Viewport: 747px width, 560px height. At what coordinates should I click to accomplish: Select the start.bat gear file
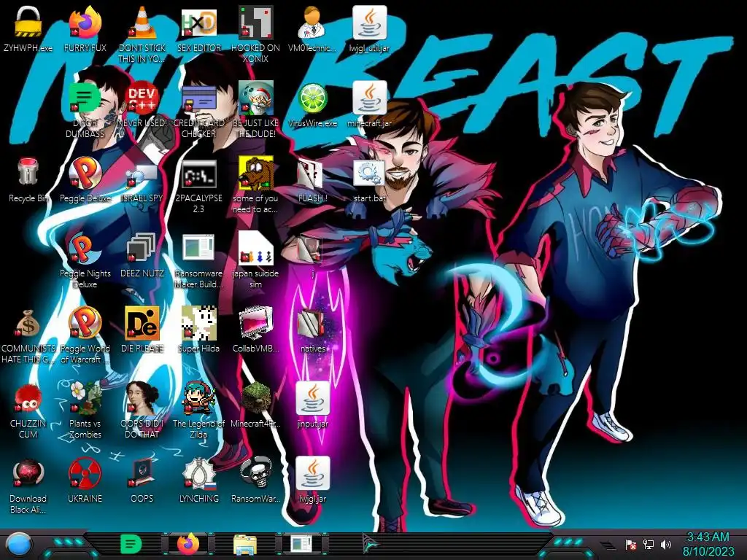(x=369, y=172)
